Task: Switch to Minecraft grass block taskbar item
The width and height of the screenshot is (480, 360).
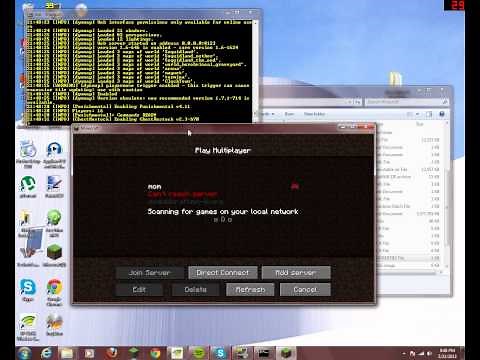Action: pyautogui.click(x=287, y=353)
